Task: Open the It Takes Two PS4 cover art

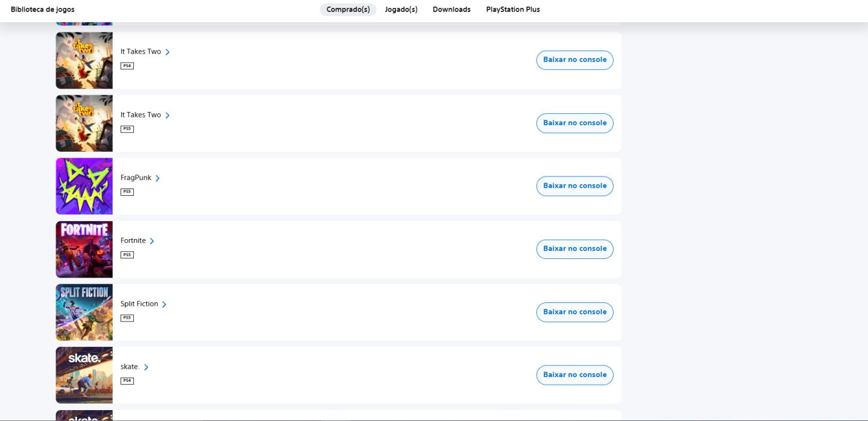Action: [84, 60]
